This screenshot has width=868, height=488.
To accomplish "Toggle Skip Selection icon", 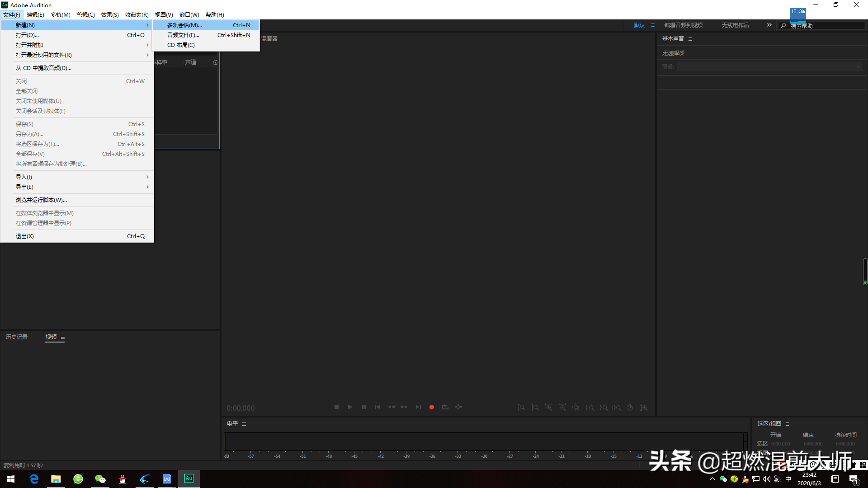I will [459, 407].
